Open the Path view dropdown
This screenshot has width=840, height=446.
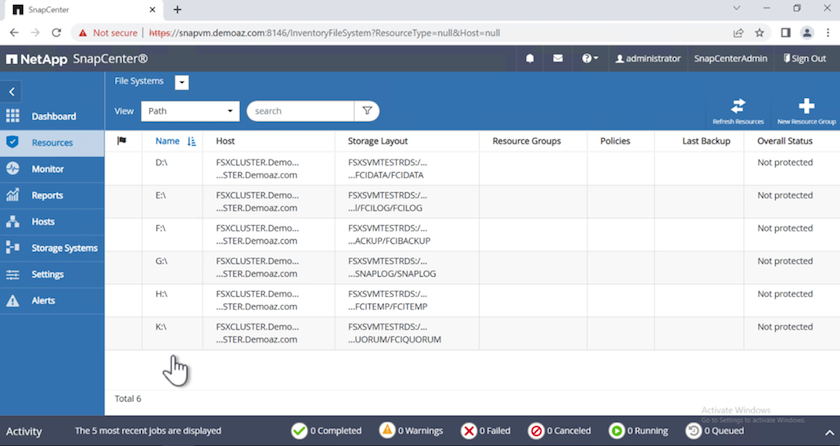coord(190,111)
